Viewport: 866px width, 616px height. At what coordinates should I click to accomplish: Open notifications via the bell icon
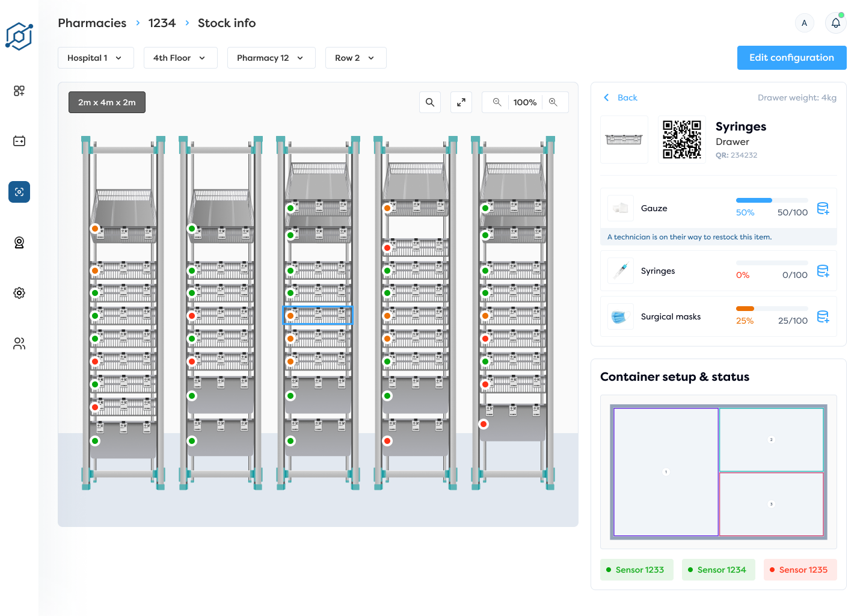(x=835, y=22)
